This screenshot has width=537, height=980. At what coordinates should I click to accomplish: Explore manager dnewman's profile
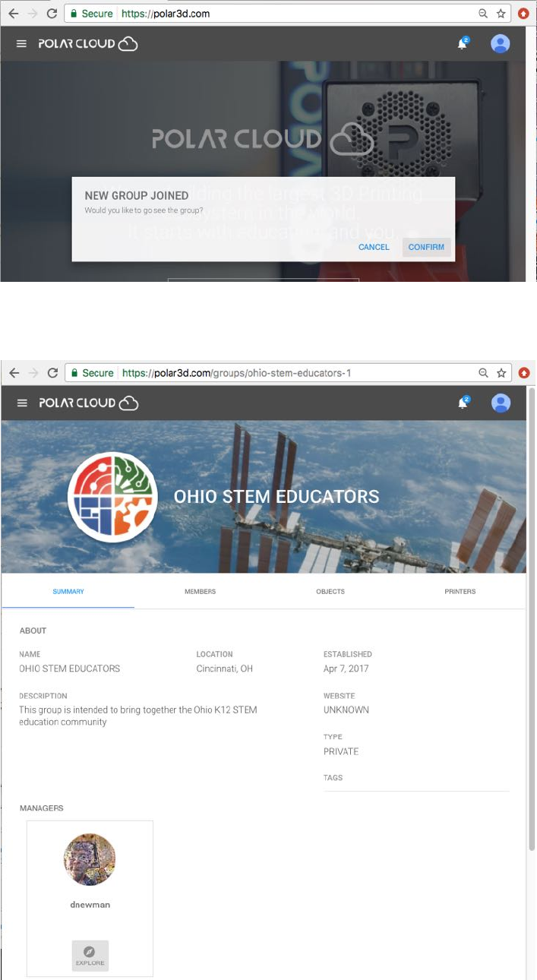click(x=90, y=955)
